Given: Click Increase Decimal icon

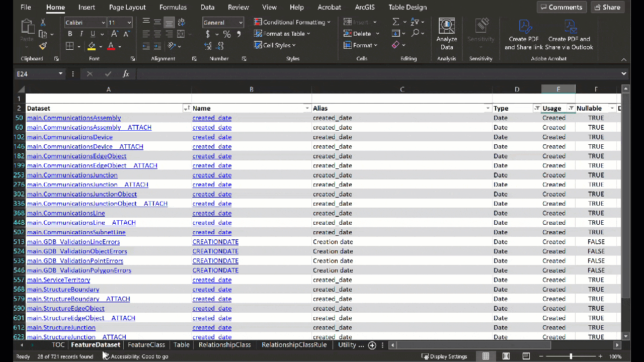Looking at the screenshot, I should pyautogui.click(x=208, y=46).
